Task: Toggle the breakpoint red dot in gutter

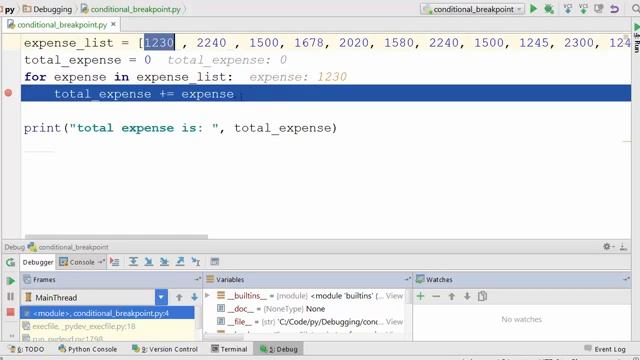Action: [x=8, y=93]
